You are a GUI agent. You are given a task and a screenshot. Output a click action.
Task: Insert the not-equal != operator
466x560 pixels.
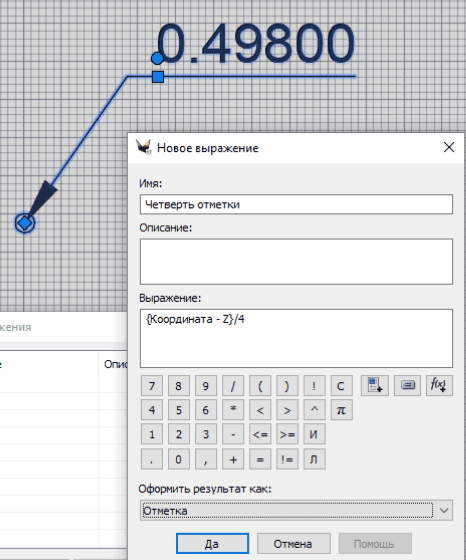pos(287,459)
